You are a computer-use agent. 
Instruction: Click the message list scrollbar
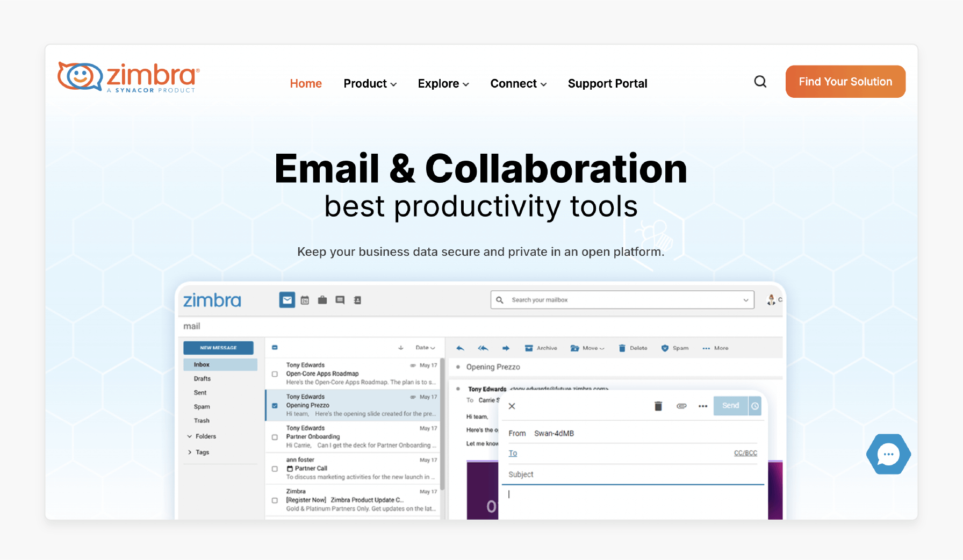442,423
